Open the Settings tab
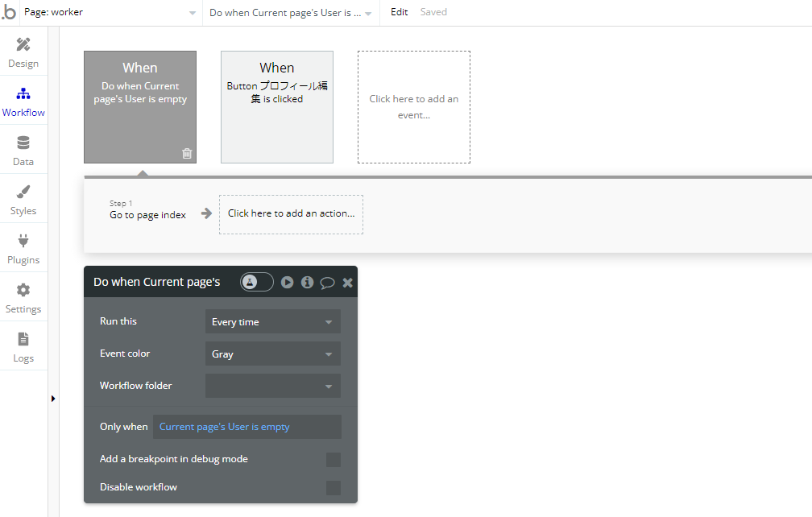Image resolution: width=812 pixels, height=517 pixels. click(x=23, y=298)
